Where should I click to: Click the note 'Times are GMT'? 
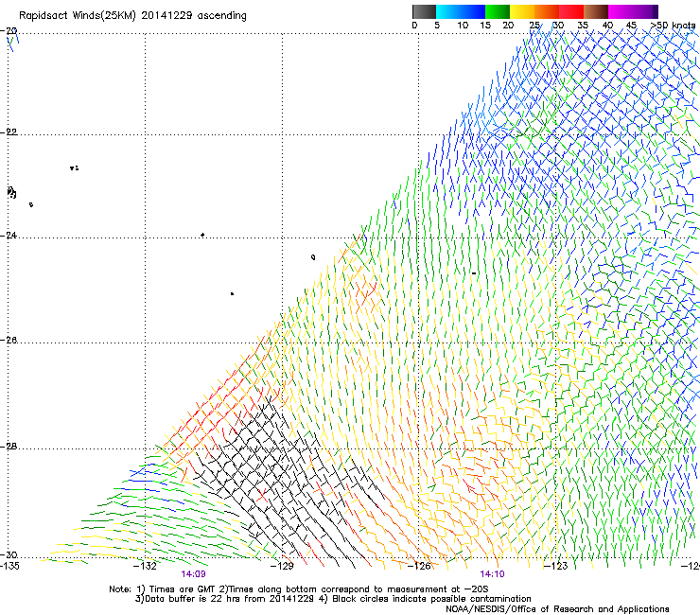(181, 589)
